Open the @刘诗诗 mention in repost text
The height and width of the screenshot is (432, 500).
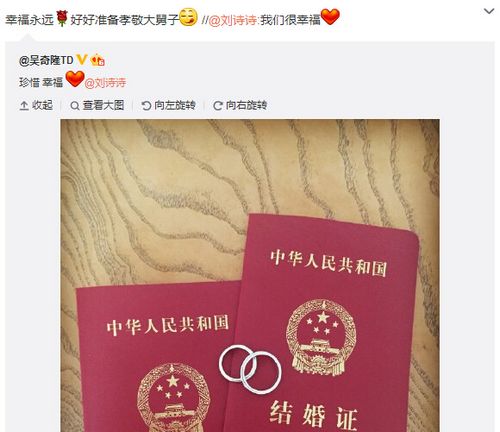(x=233, y=20)
